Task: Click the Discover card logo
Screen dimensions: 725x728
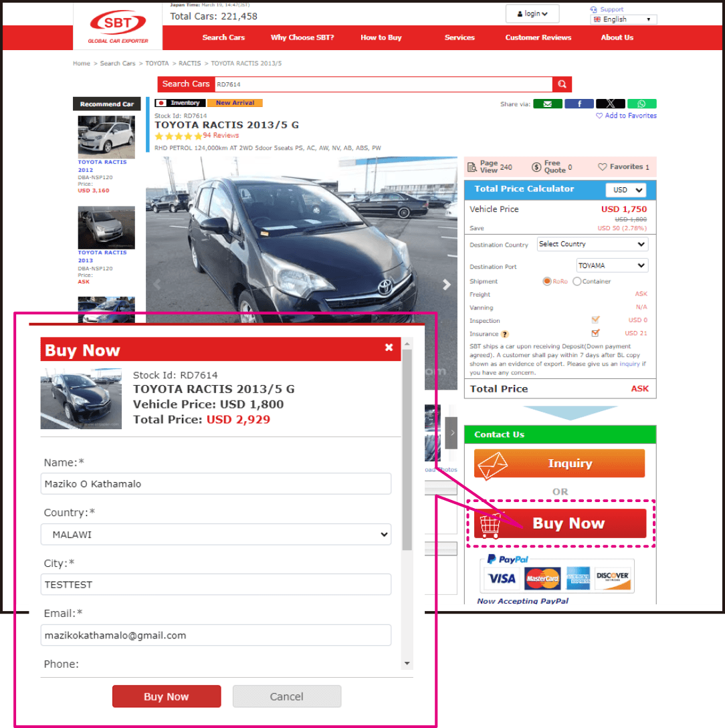Action: pyautogui.click(x=613, y=578)
